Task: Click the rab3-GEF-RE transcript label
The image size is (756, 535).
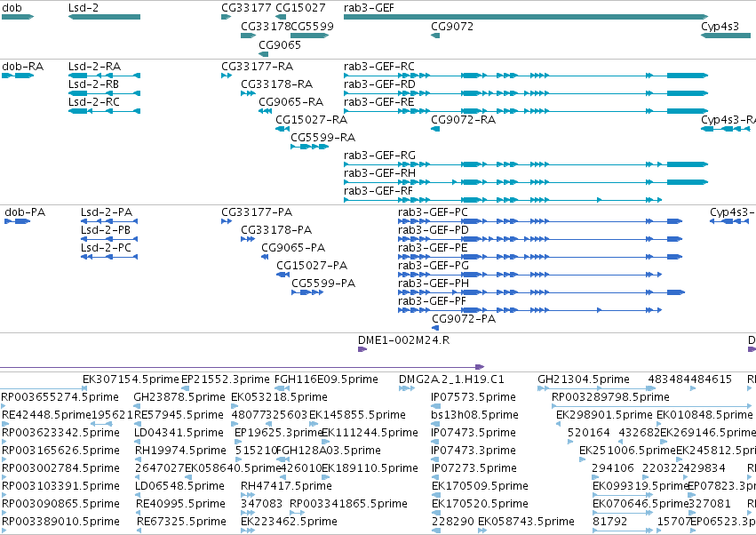Action: tap(379, 102)
